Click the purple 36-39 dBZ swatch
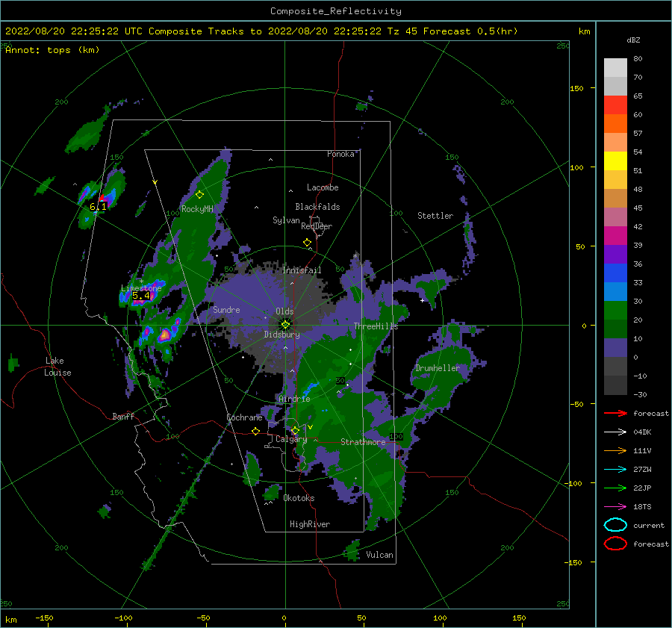This screenshot has width=672, height=628. point(615,255)
